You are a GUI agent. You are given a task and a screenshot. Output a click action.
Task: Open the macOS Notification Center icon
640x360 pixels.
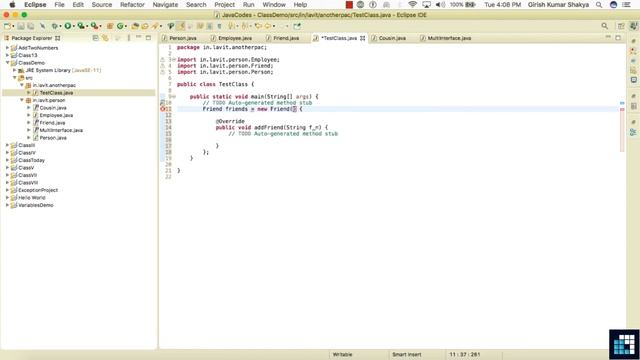627,4
